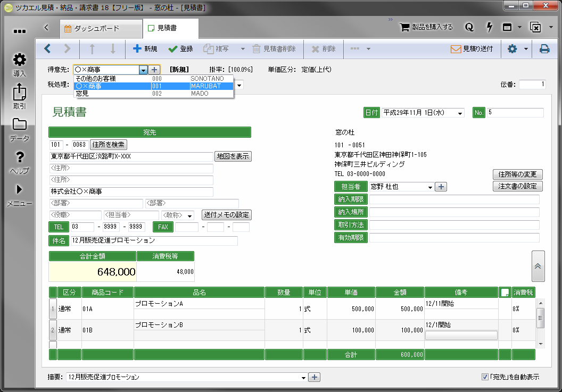Image resolution: width=562 pixels, height=392 pixels.
Task: Add 摘要 entry with plus button
Action: (315, 377)
